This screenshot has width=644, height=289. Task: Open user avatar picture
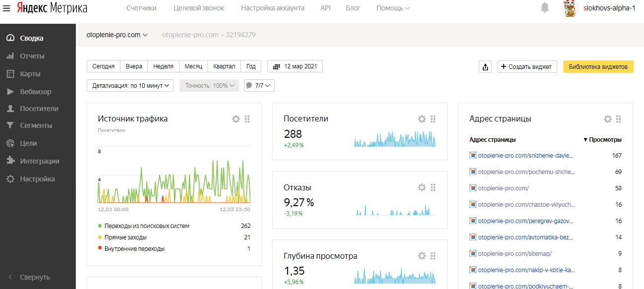(570, 8)
